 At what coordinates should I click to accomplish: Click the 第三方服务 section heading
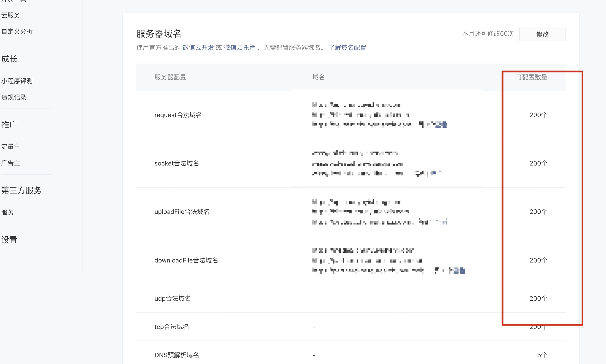click(x=21, y=190)
